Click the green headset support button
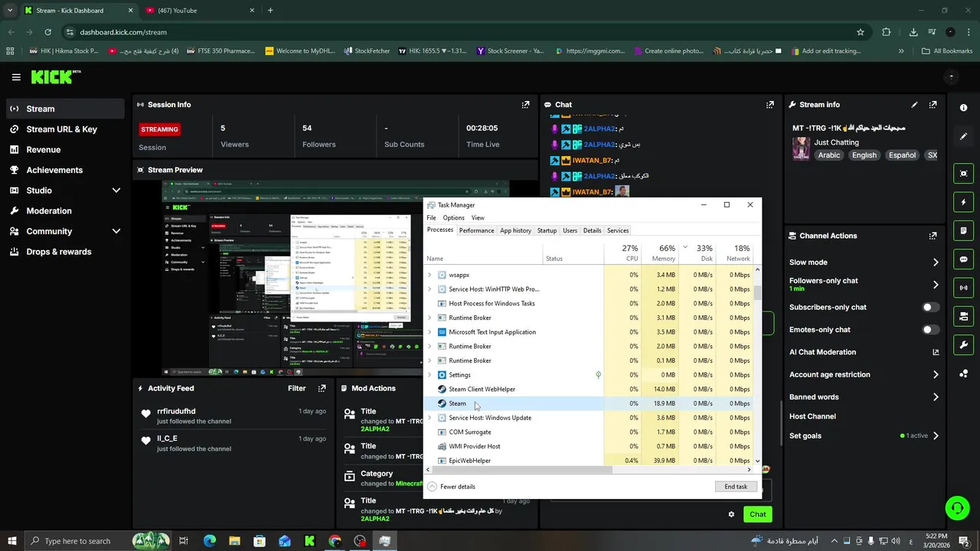 [x=956, y=508]
